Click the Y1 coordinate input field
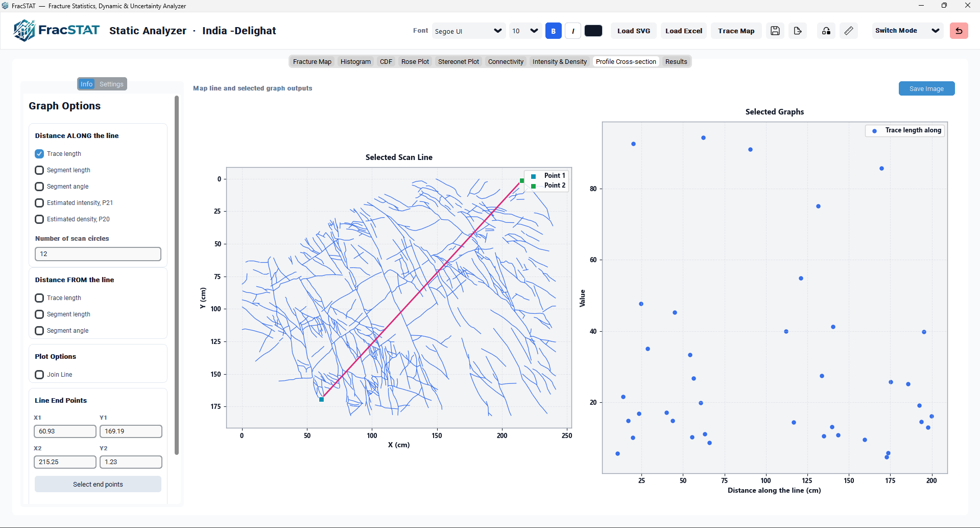Viewport: 980px width, 528px height. pyautogui.click(x=131, y=431)
